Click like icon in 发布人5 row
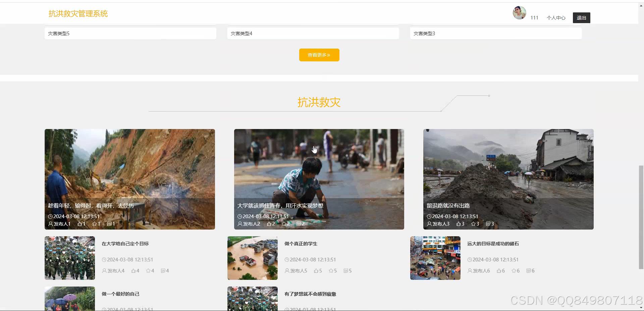 click(316, 271)
